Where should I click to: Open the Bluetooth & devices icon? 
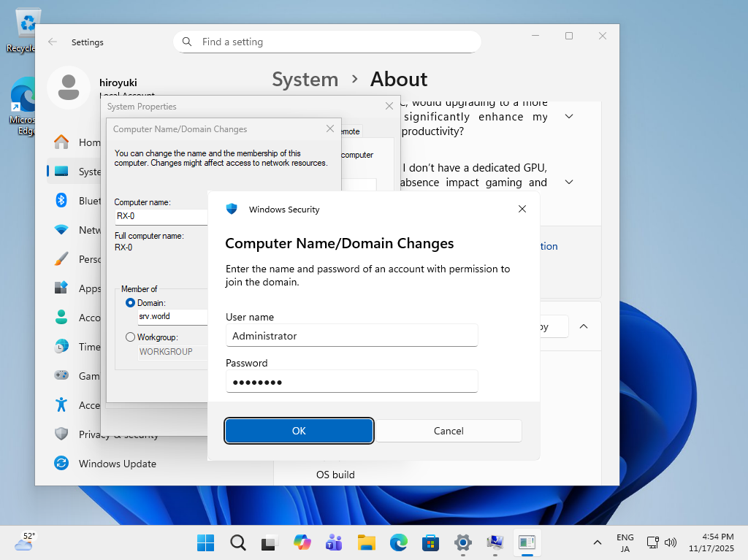pos(62,201)
